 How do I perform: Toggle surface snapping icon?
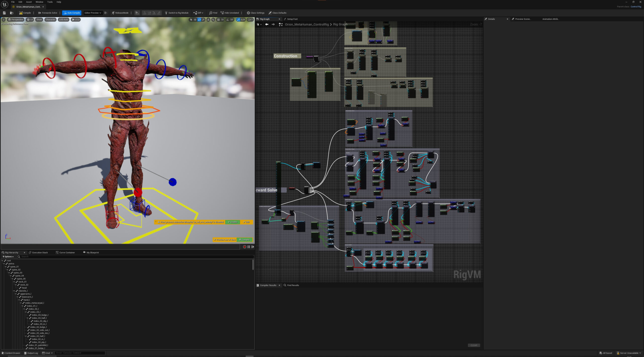(213, 20)
